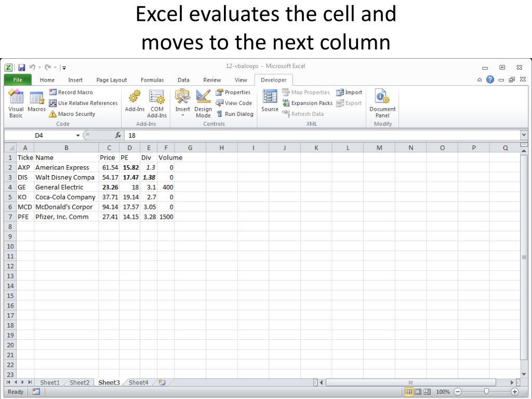
Task: Select the cell containing 1500
Action: (166, 217)
